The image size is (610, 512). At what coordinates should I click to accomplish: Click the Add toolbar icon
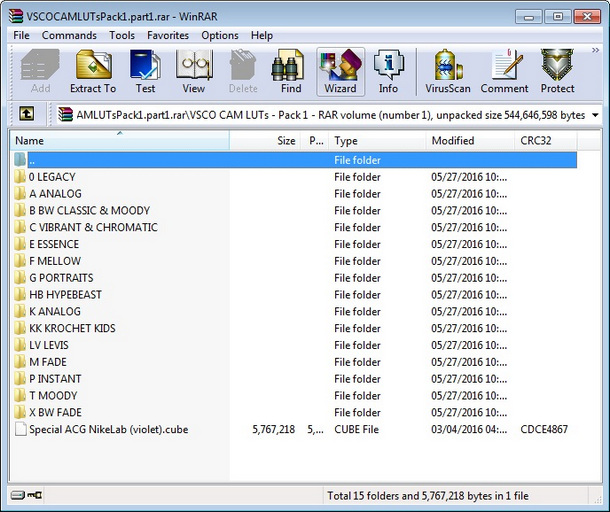coord(40,72)
